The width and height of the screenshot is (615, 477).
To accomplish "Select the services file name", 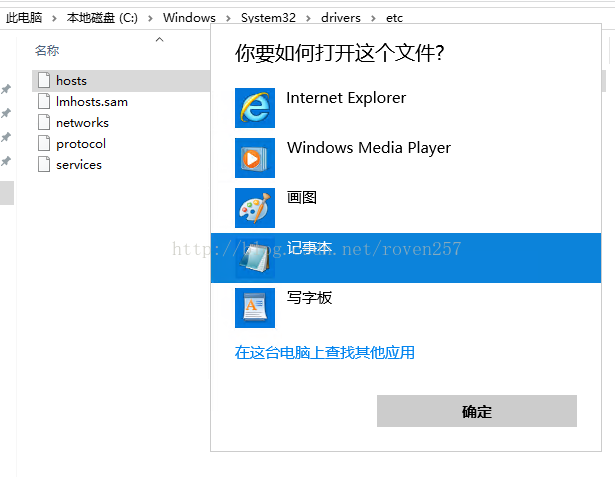I will 79,165.
